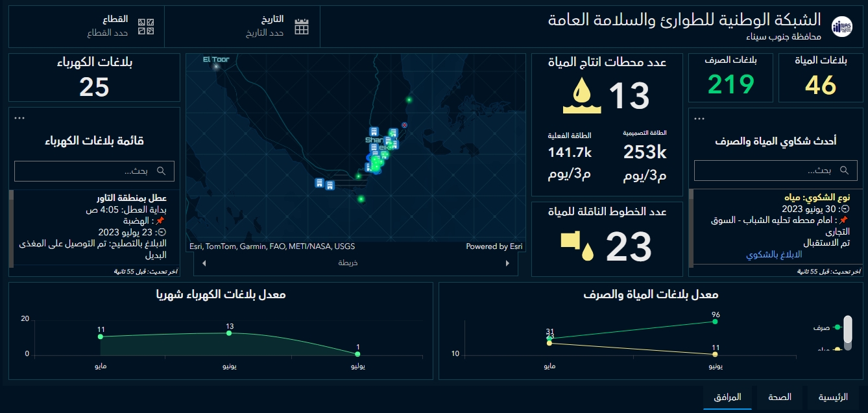Click the search icon in water complaints list

point(844,171)
